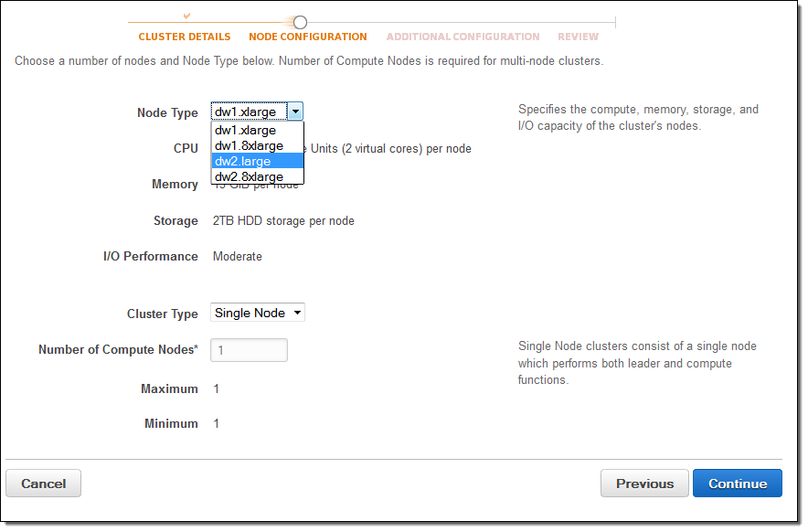Switch to the Cluster Details step
Screen dimensions: 808x532
click(x=185, y=37)
